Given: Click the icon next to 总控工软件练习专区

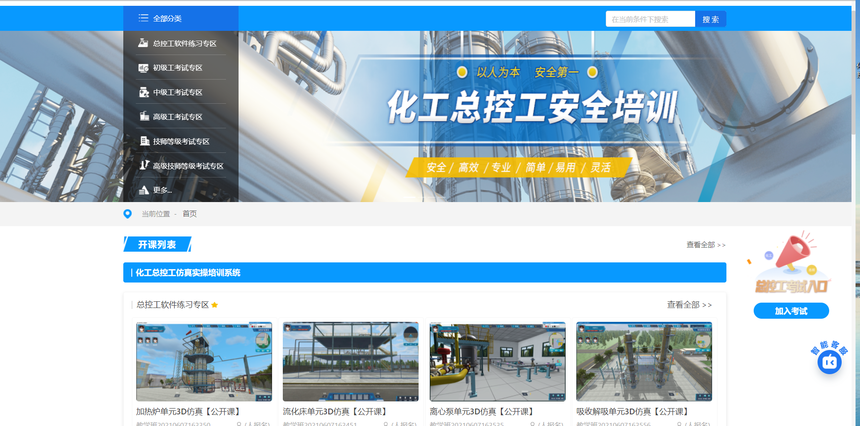Looking at the screenshot, I should point(143,43).
